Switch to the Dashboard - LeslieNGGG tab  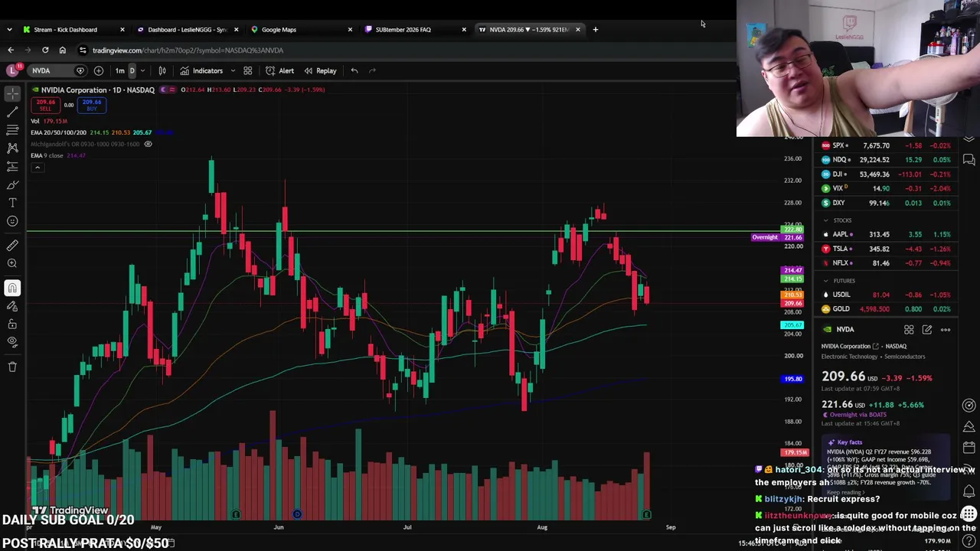[187, 29]
